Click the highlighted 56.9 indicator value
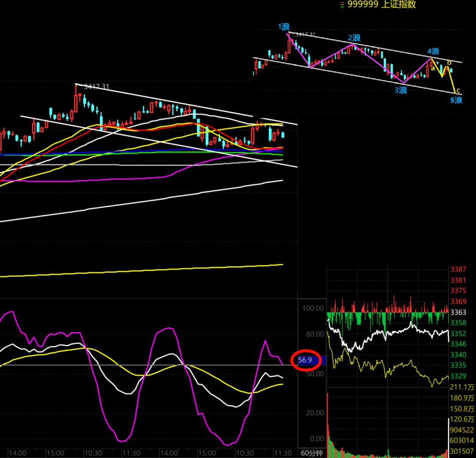The image size is (476, 458). [305, 360]
